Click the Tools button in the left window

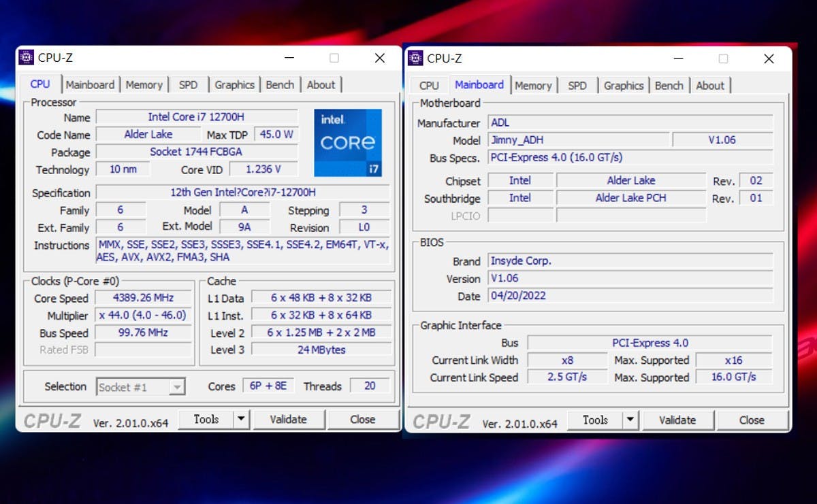206,420
